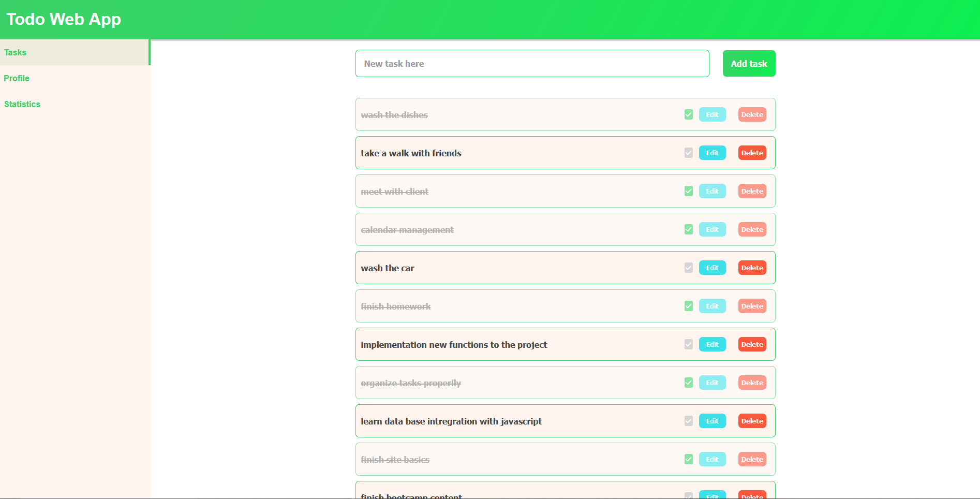Screen dimensions: 980x499
Task: Select the Tasks tab in the sidebar
Action: click(15, 52)
